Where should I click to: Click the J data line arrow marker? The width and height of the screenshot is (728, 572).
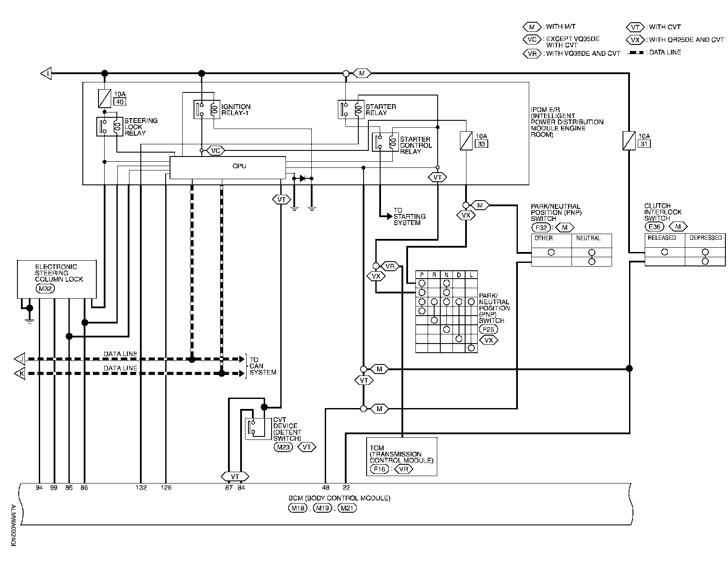coord(20,359)
